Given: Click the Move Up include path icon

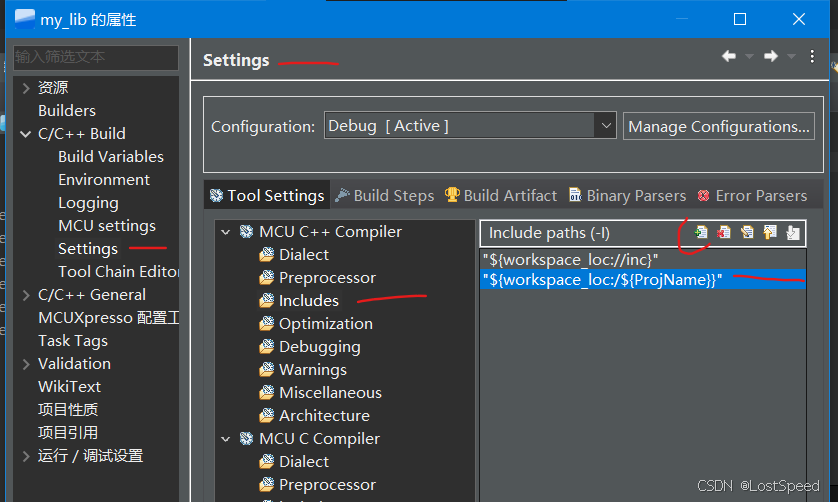Looking at the screenshot, I should click(770, 233).
